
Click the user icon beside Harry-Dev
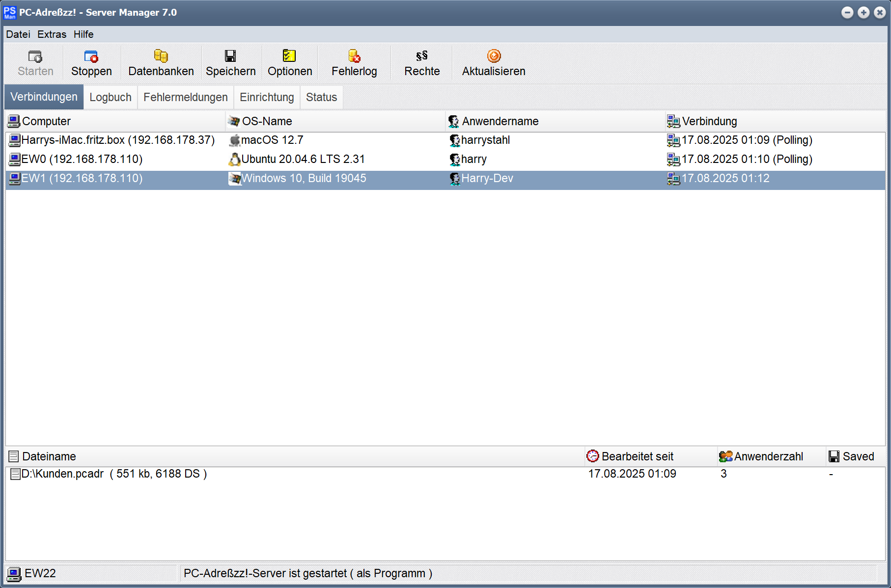(455, 179)
